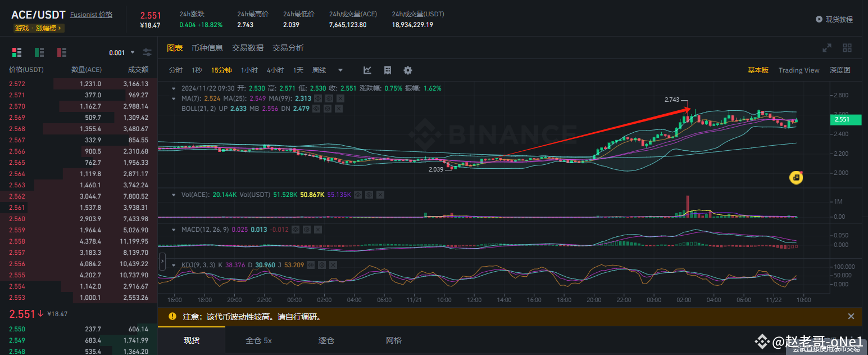The height and width of the screenshot is (355, 868).
Task: Switch chart to 深度图 view
Action: 840,70
